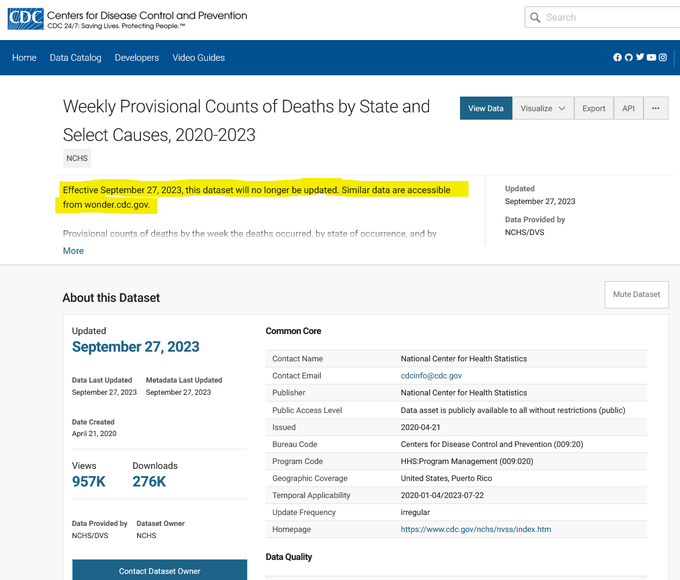Viewport: 680px width, 580px height.
Task: Open CDC Facebook page icon
Action: click(x=617, y=57)
